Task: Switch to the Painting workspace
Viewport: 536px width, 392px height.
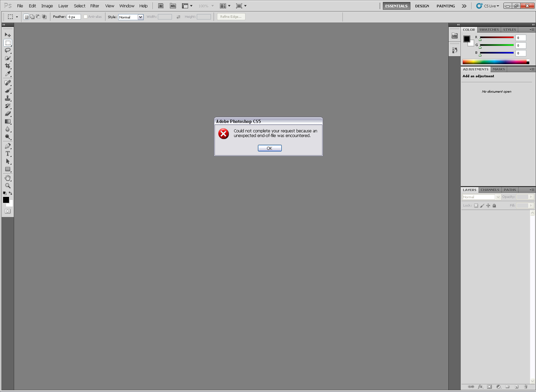Action: pos(446,6)
